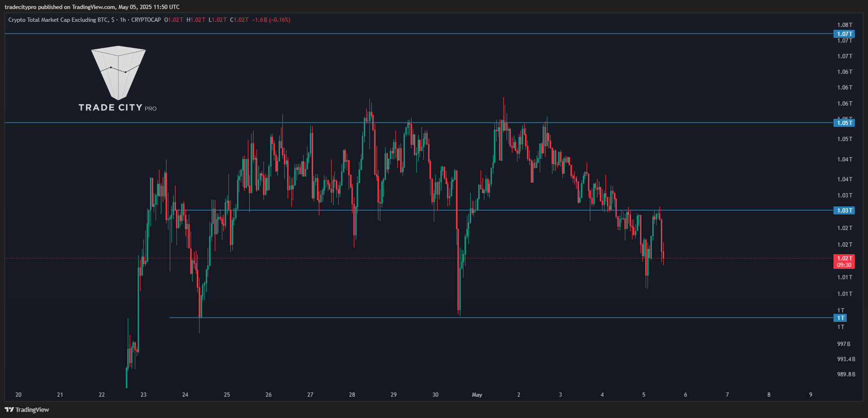Click the chart title 'Crypto Total Market Cap Excluding BTC'
Viewport: 868px width, 418px height.
[x=58, y=20]
